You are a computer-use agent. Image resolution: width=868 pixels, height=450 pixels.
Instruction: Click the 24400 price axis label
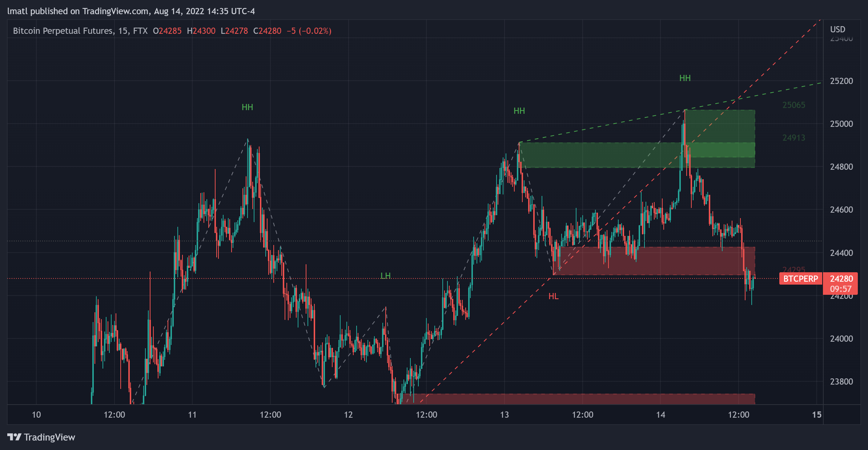click(x=841, y=253)
